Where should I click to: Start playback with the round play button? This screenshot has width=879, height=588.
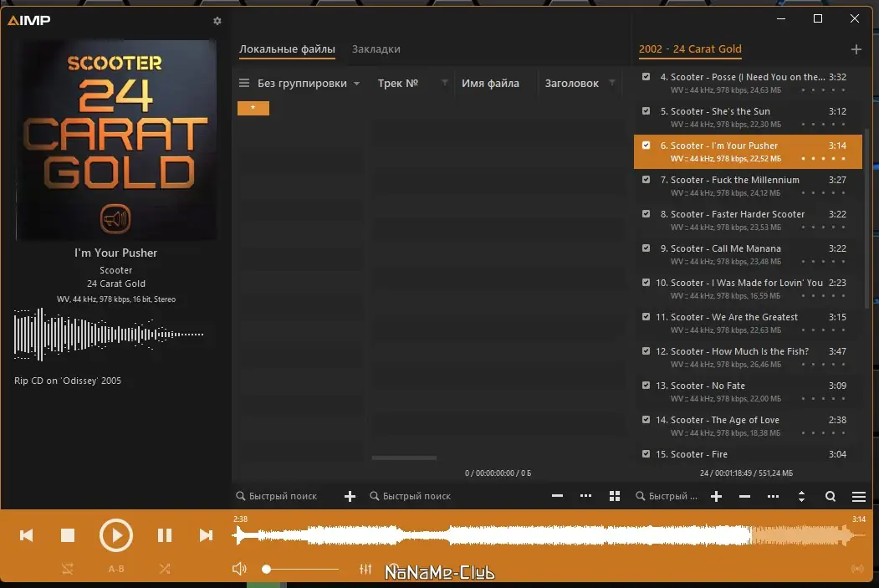click(x=116, y=535)
